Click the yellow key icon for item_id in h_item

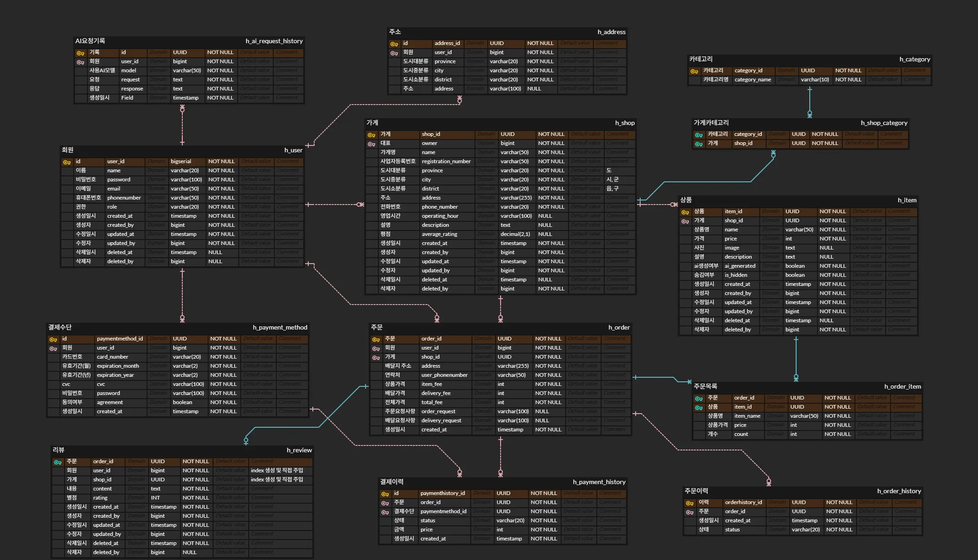(x=685, y=212)
